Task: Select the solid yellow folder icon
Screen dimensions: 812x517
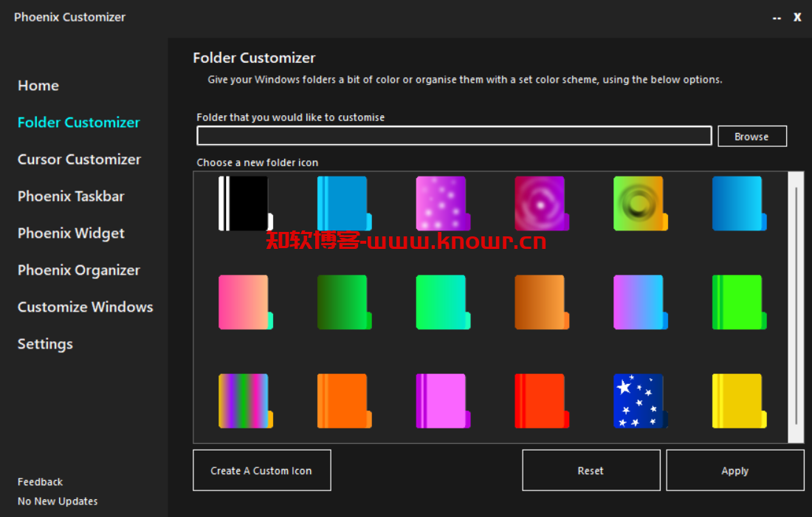Action: click(740, 401)
